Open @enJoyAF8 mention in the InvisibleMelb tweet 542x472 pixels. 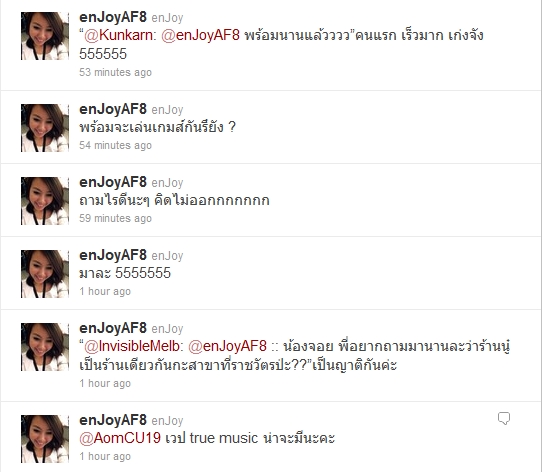tap(227, 346)
